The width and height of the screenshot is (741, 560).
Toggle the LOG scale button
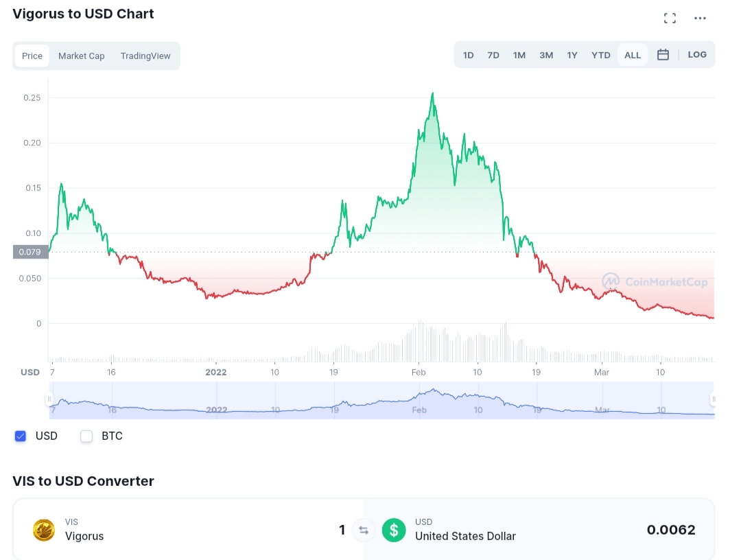point(697,55)
